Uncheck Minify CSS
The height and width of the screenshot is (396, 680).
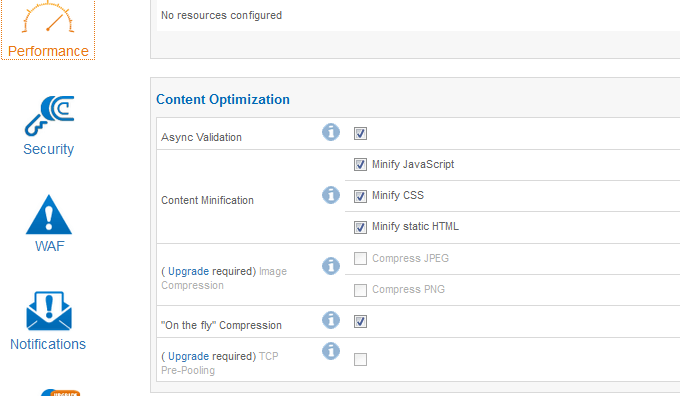tap(360, 196)
